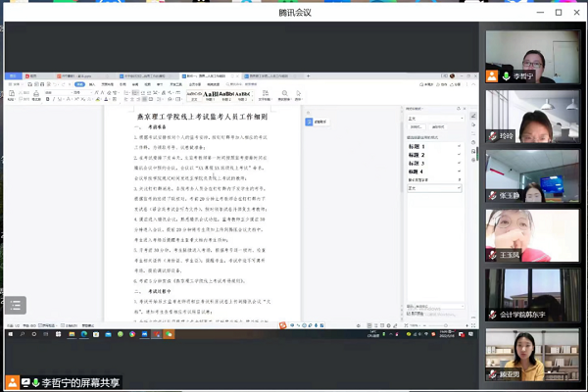
Task: Click the user avatar icon beside 李哲宁's name
Action: tap(493, 75)
